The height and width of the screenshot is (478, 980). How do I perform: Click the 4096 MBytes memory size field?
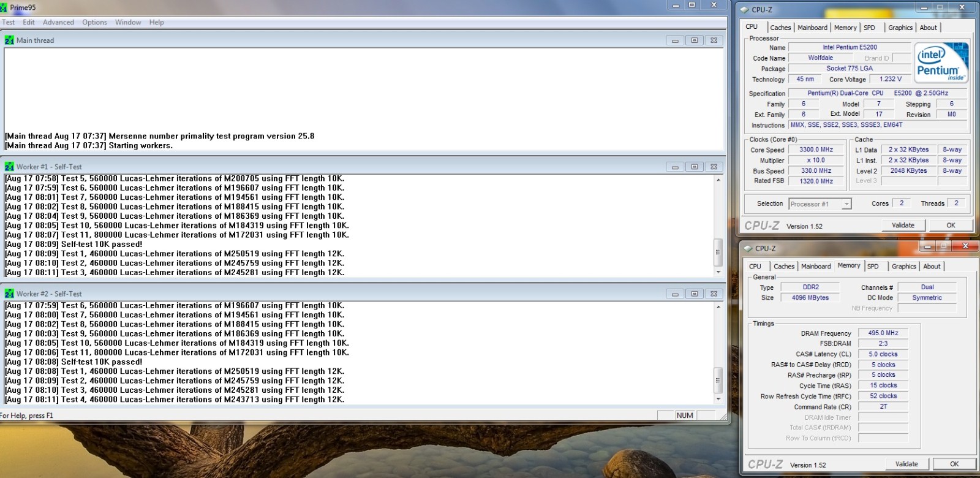[x=810, y=298]
